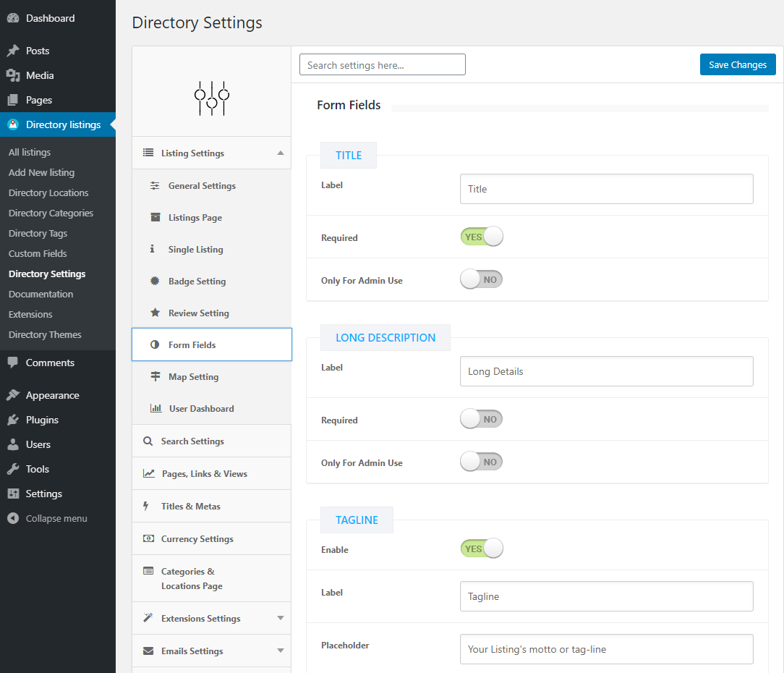Toggle Required for Long Description field

click(x=482, y=419)
